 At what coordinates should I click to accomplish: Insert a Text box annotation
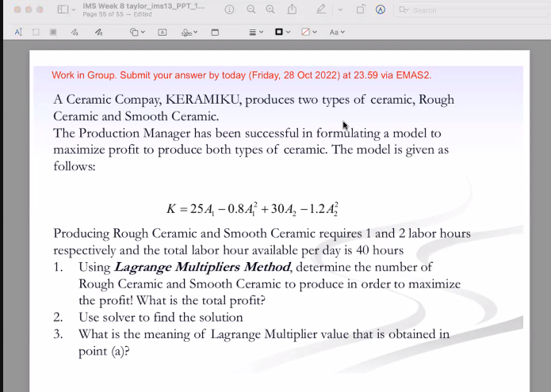coord(162,32)
